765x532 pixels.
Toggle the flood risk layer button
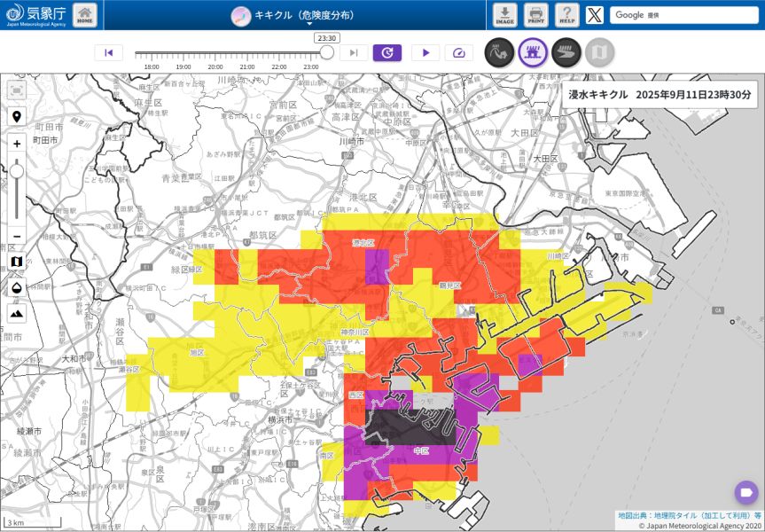pyautogui.click(x=566, y=52)
